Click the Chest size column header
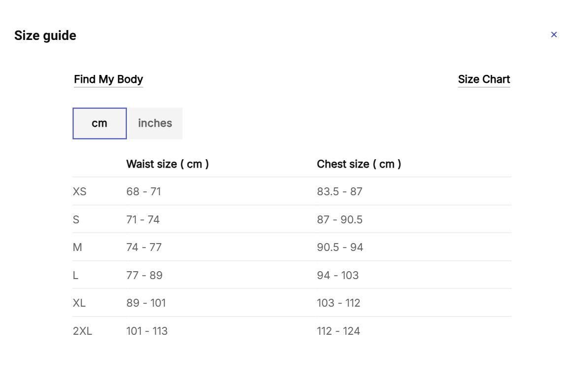The width and height of the screenshot is (588, 389). tap(359, 164)
